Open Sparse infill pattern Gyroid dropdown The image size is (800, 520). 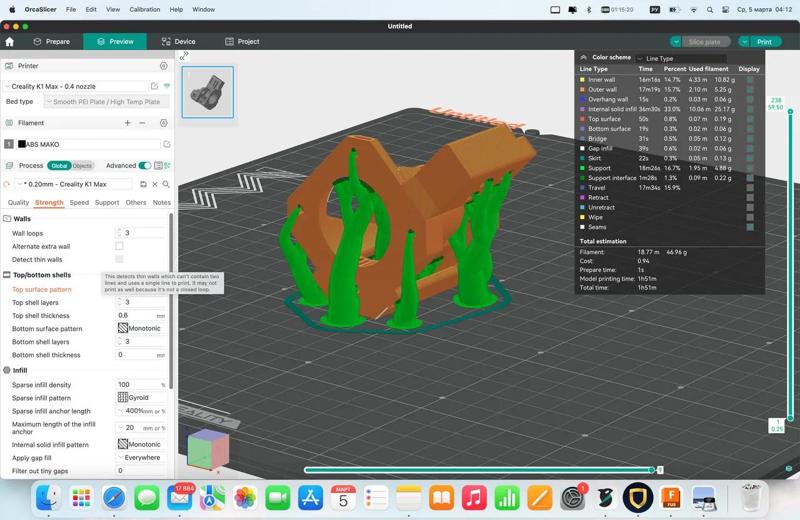click(140, 398)
